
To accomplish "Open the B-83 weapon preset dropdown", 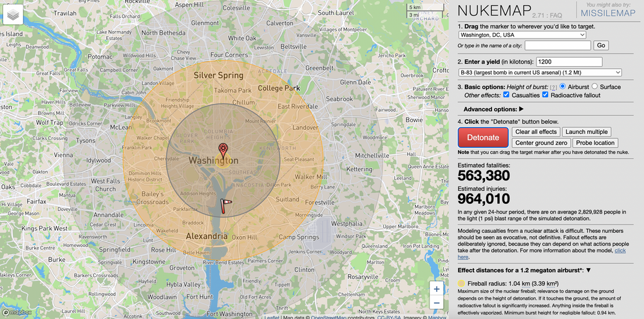I will (x=540, y=73).
